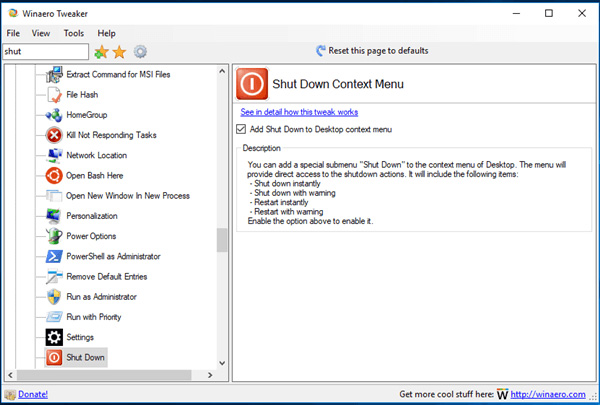Select the Kill Not Responding Tasks icon

54,135
